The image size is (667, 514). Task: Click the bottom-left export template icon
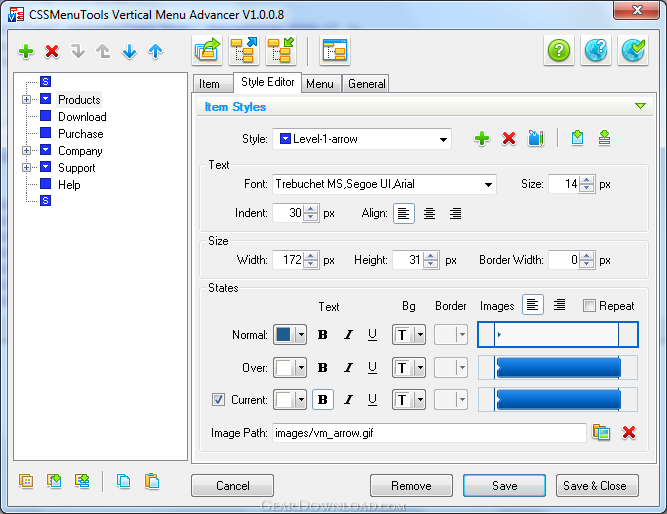(x=82, y=481)
